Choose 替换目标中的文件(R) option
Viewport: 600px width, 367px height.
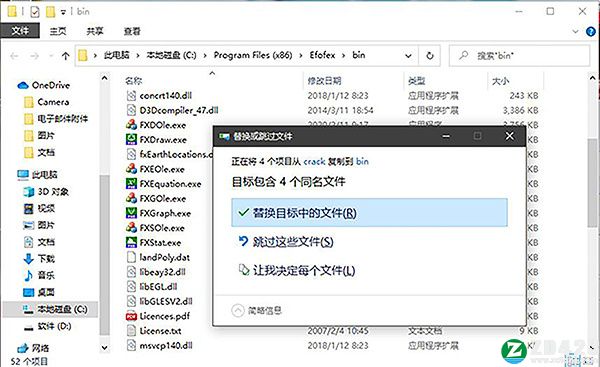(x=370, y=212)
